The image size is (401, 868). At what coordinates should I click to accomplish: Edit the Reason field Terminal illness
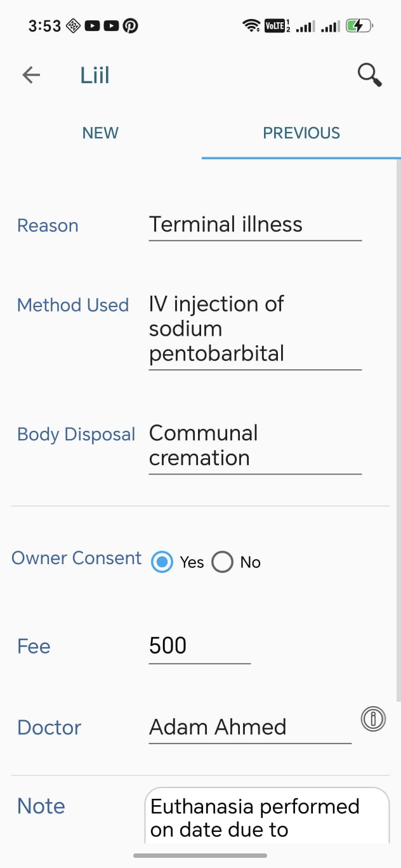click(255, 225)
